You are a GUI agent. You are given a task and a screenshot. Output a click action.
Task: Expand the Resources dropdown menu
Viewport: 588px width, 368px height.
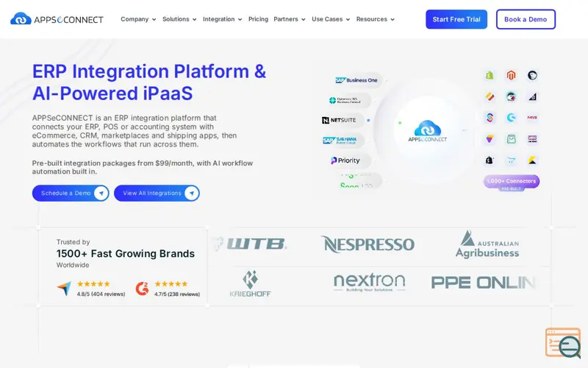coord(376,19)
